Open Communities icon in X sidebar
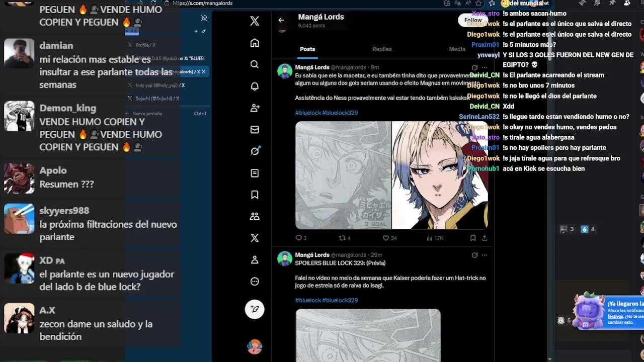Image resolution: width=644 pixels, height=362 pixels. coord(255,216)
